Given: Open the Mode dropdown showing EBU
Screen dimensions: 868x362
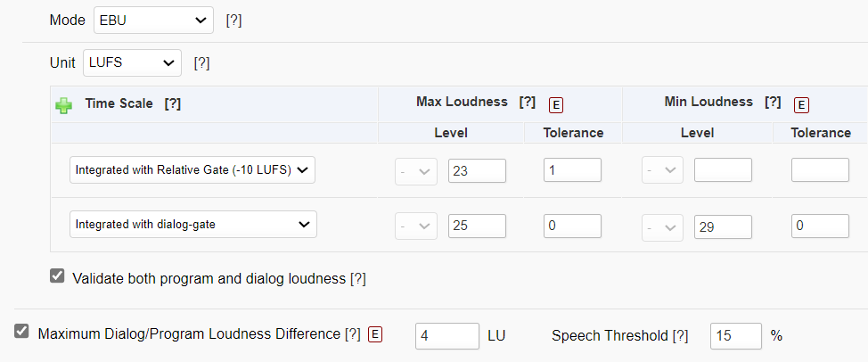Looking at the screenshot, I should coord(153,21).
